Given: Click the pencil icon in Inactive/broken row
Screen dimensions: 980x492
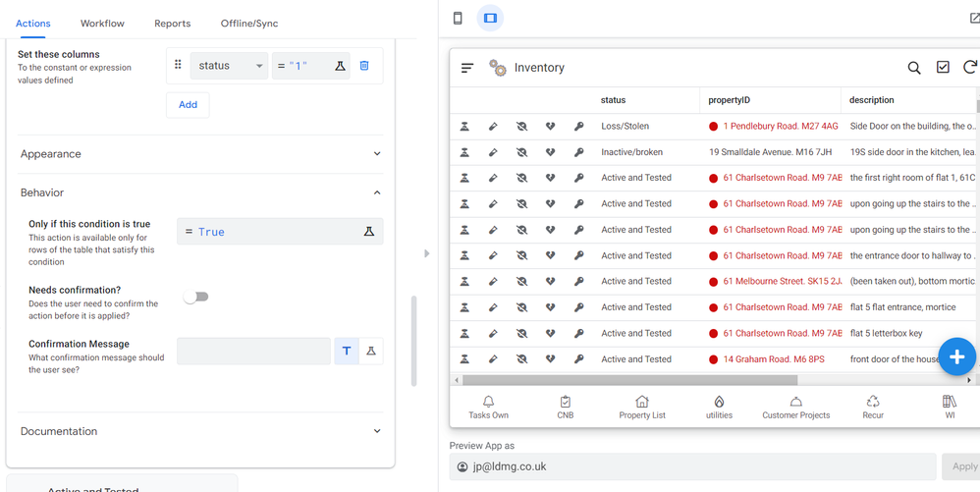Looking at the screenshot, I should coord(493,152).
